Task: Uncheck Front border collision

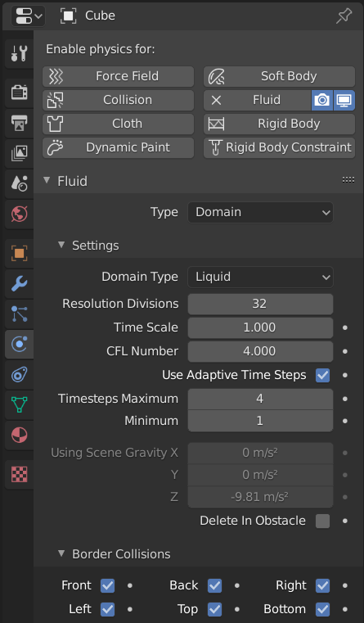Action: pyautogui.click(x=107, y=585)
